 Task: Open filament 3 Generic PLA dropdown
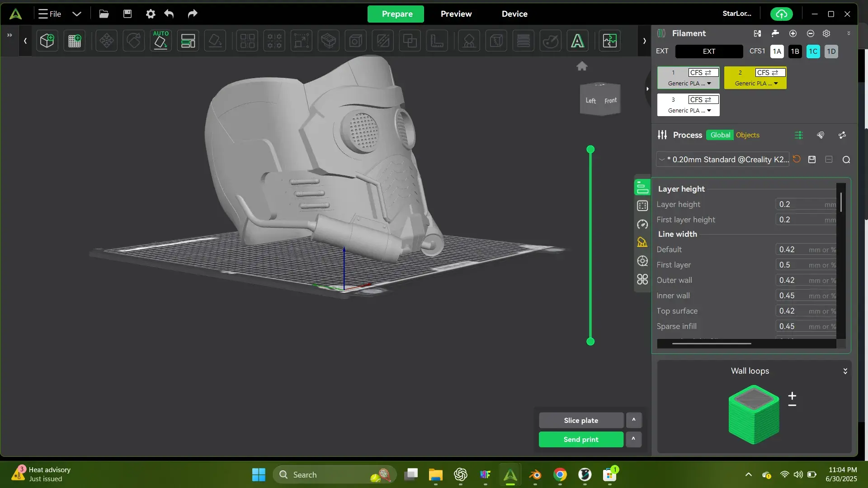tap(689, 111)
